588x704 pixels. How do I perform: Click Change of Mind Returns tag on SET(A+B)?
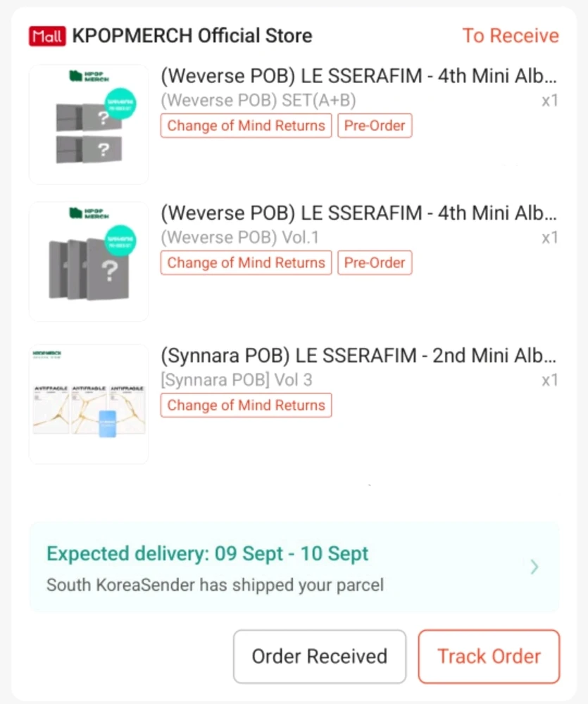pyautogui.click(x=246, y=126)
